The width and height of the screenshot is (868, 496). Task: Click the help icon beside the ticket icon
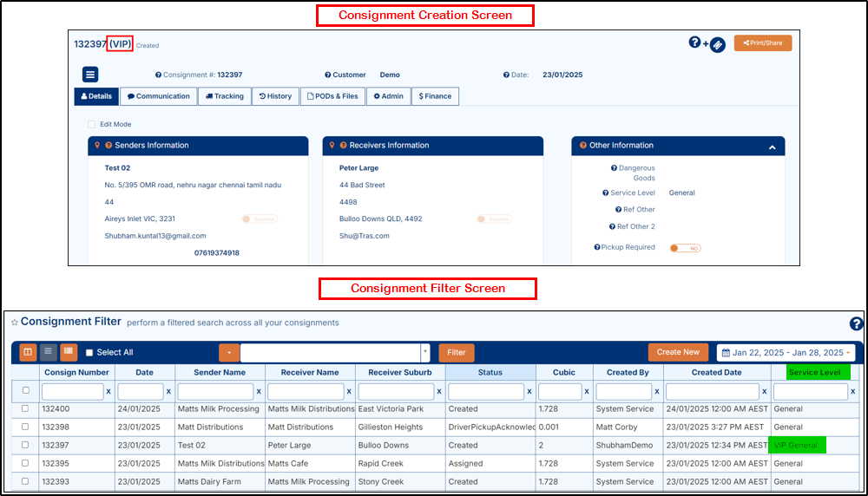[x=694, y=42]
